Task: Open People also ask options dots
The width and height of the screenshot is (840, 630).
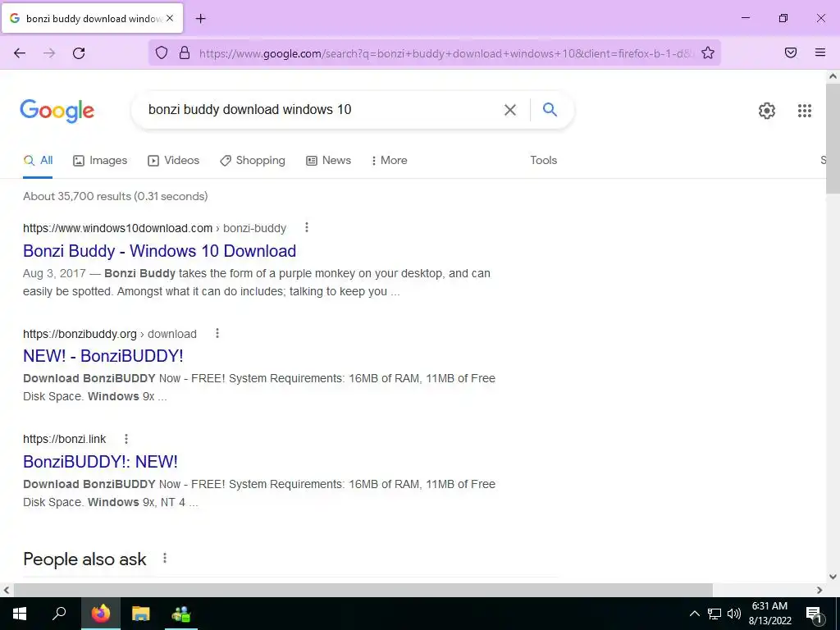Action: [x=164, y=558]
